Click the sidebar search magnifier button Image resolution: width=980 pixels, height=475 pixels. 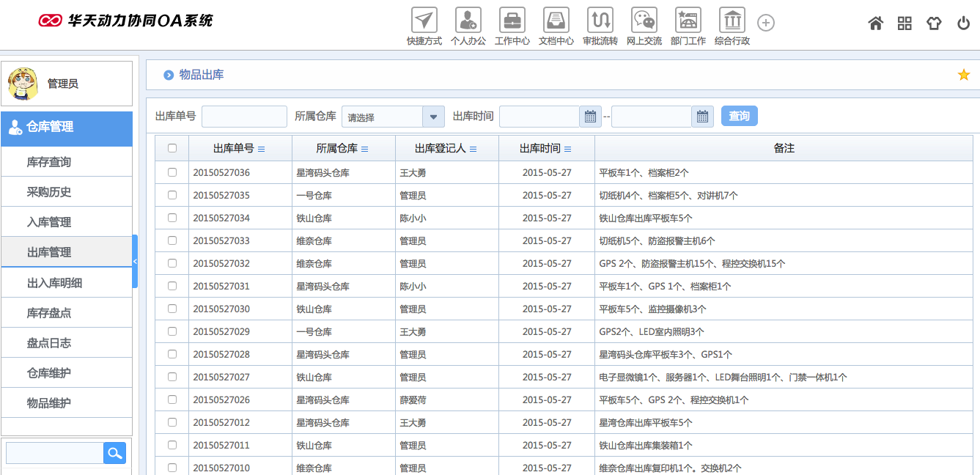[114, 454]
